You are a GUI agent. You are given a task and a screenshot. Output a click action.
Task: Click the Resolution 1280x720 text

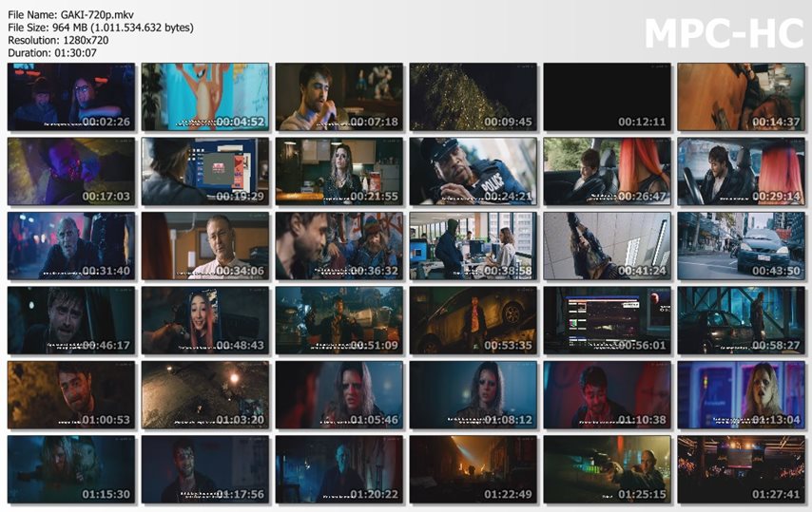tap(59, 40)
